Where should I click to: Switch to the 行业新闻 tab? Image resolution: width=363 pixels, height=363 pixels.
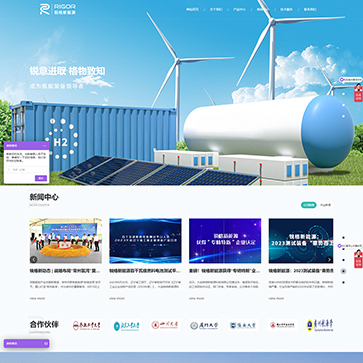pos(325,205)
